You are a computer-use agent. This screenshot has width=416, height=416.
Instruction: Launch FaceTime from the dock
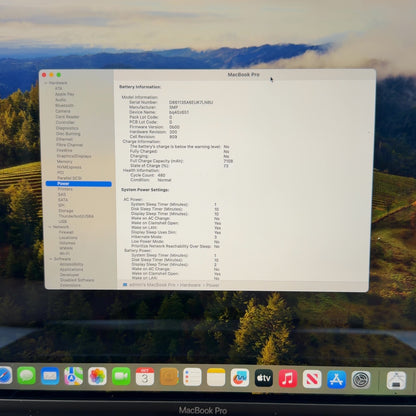pos(121,376)
